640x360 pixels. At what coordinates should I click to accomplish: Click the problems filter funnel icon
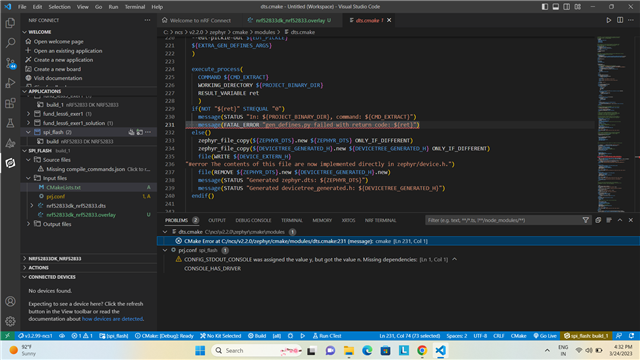click(x=586, y=220)
